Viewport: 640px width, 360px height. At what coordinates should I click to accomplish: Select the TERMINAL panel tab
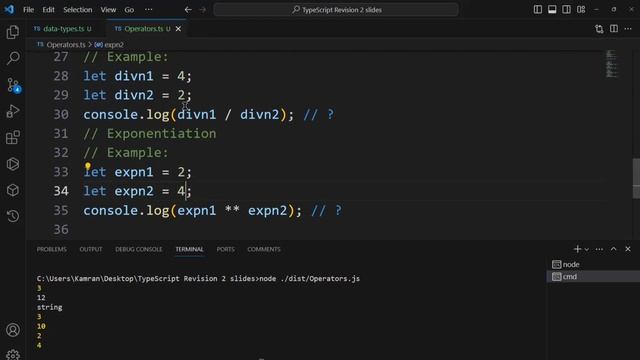[x=189, y=249]
